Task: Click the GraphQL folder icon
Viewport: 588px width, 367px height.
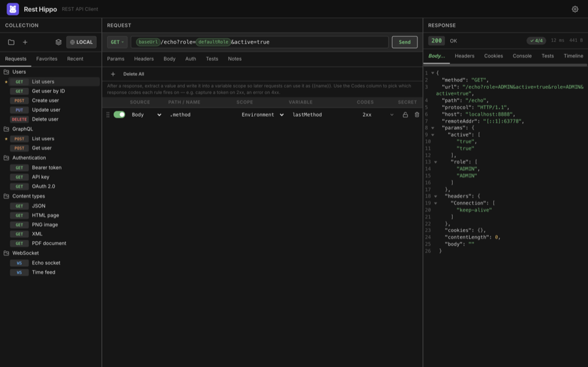Action: click(7, 129)
